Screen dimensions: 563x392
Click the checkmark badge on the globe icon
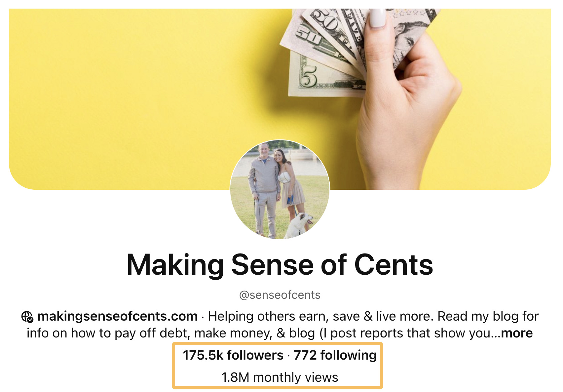(x=30, y=320)
